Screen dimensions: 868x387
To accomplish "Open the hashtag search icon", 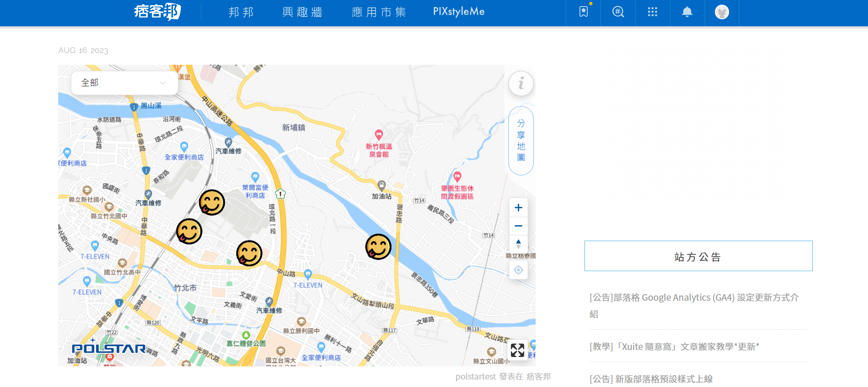I will 618,12.
